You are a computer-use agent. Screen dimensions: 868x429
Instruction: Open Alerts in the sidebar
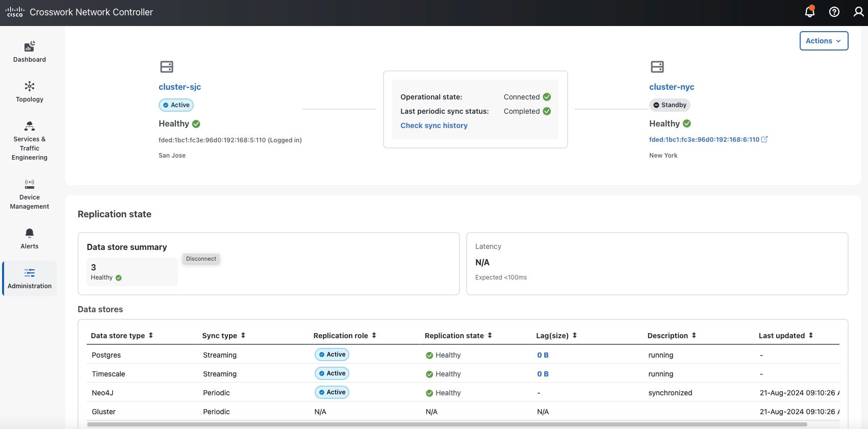[30, 239]
